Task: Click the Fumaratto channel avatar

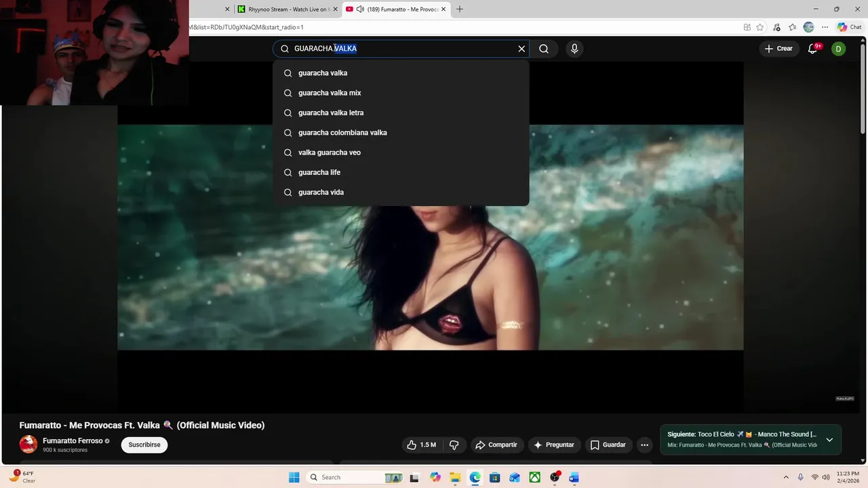Action: click(x=28, y=445)
